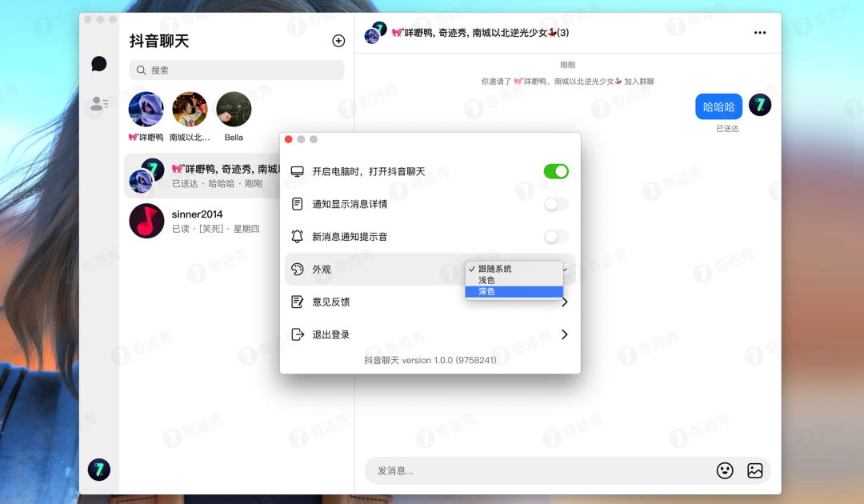Turn off launch 抖音聊天 at computer startup

(x=556, y=171)
